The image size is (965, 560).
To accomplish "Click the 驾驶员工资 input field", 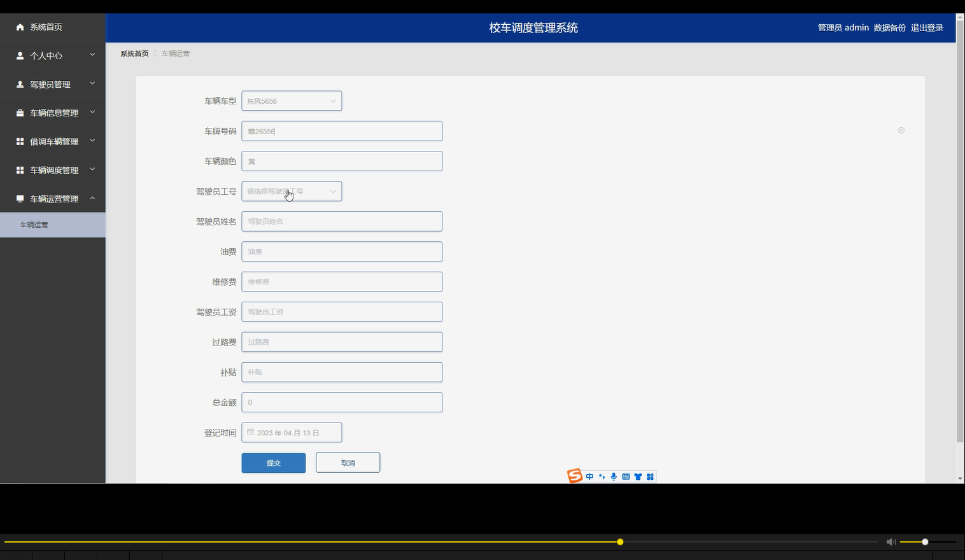I will 342,312.
